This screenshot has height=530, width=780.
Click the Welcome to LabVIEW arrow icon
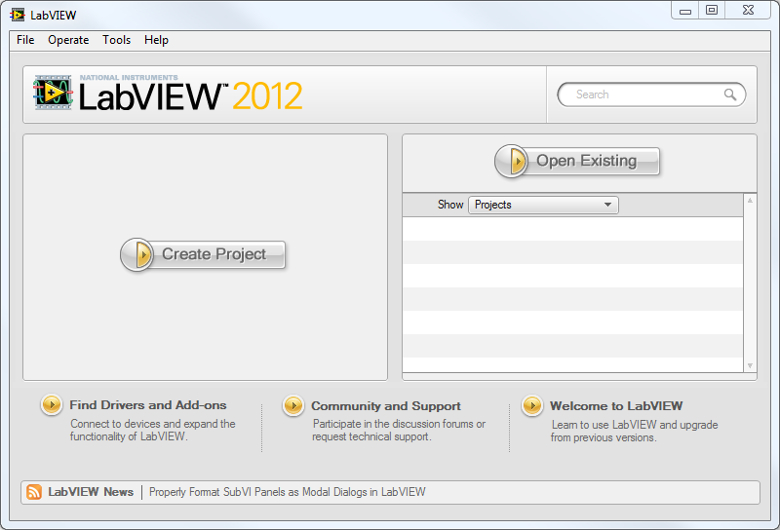(532, 406)
